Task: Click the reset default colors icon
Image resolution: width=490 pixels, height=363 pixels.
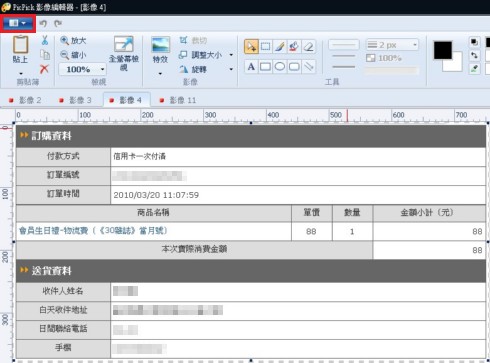Action: [474, 42]
